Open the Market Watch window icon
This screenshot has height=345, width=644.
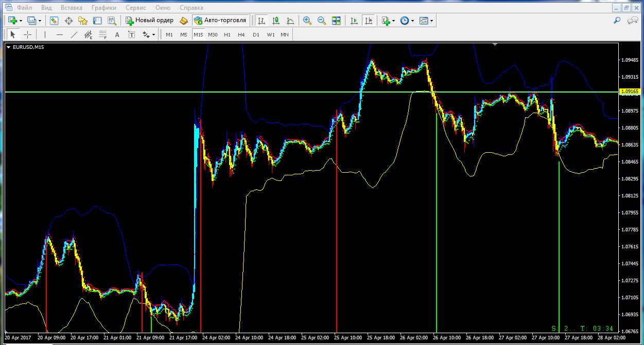coord(54,21)
